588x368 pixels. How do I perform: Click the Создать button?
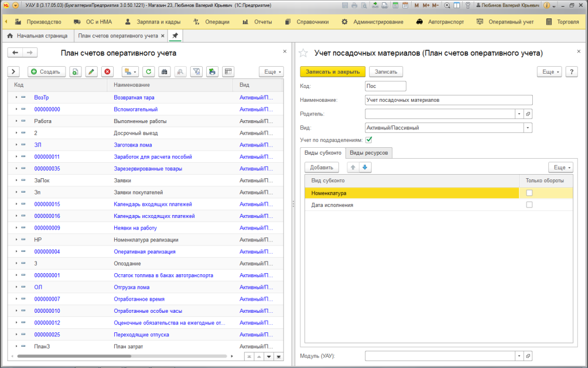click(47, 72)
